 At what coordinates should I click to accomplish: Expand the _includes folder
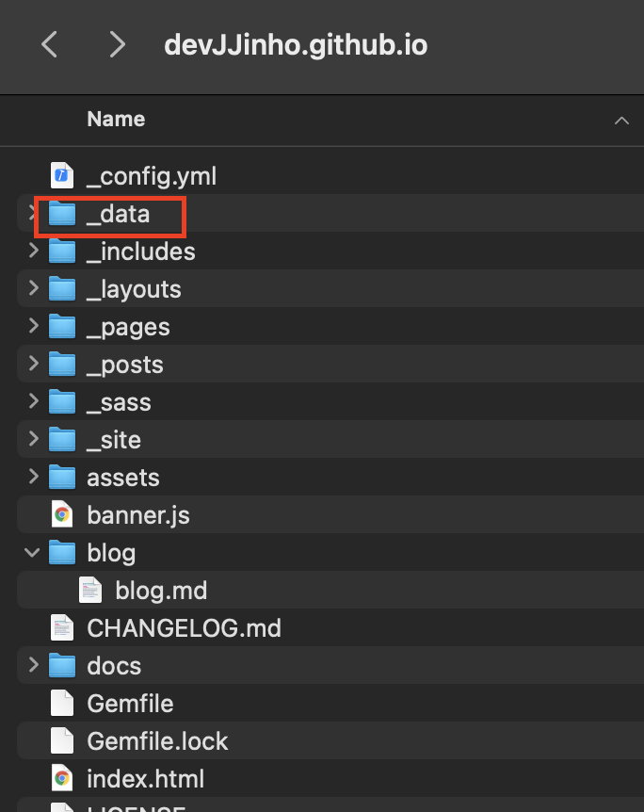pyautogui.click(x=34, y=251)
